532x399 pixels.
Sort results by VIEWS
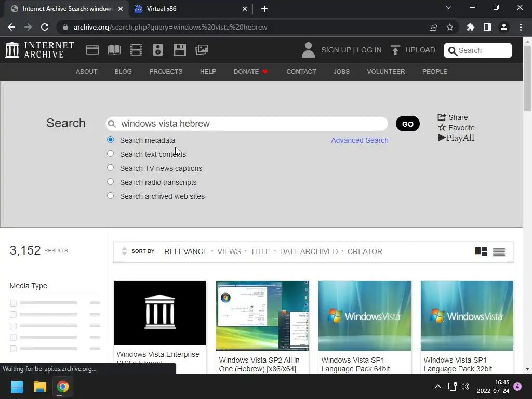[229, 251]
